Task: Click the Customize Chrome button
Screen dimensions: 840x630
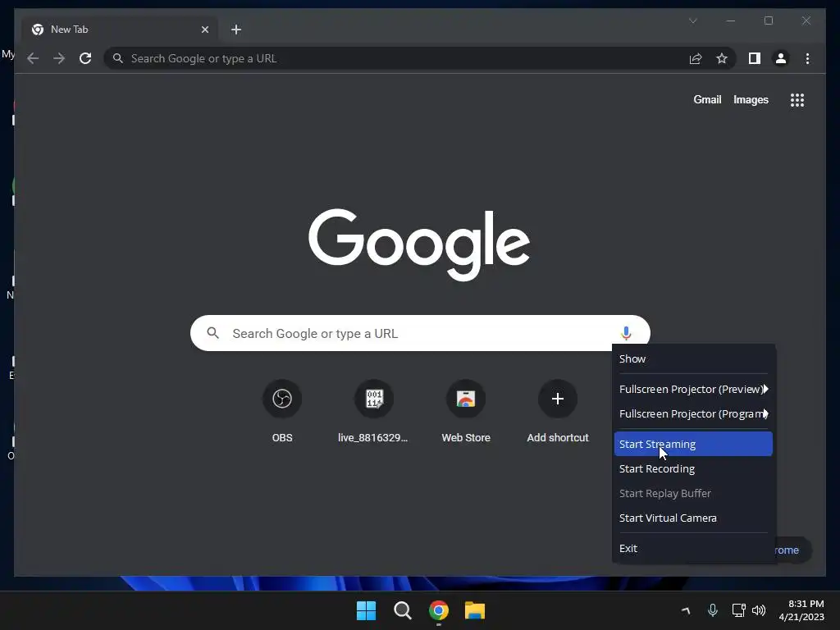Action: (x=794, y=550)
